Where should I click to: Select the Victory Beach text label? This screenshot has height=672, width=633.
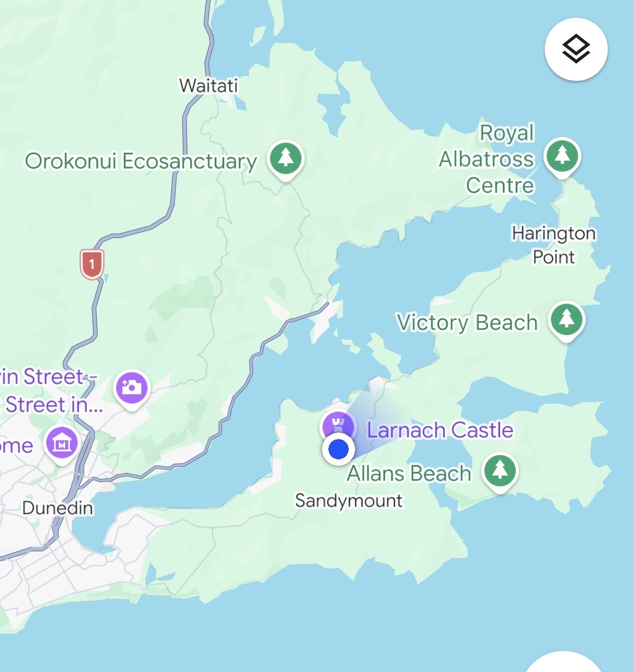(x=467, y=322)
